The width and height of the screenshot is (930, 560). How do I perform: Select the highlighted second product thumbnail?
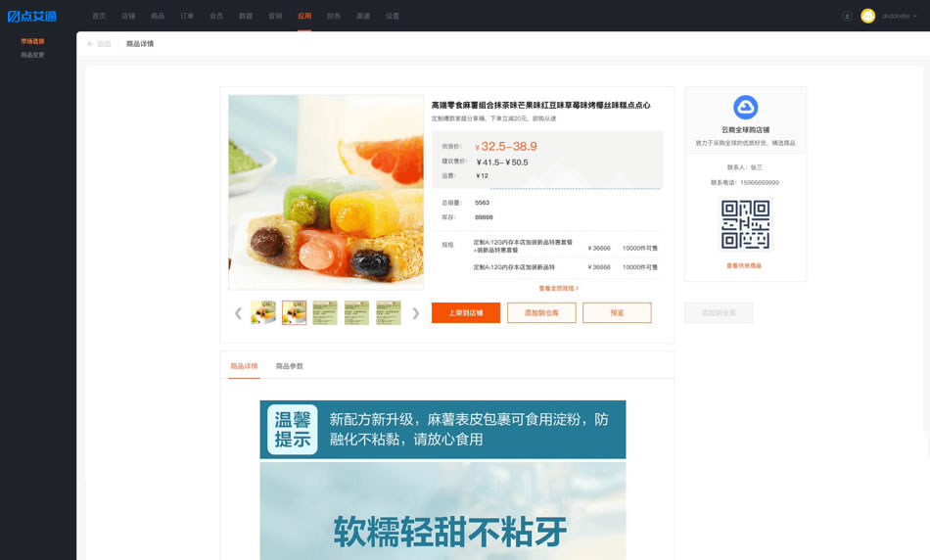click(x=295, y=312)
